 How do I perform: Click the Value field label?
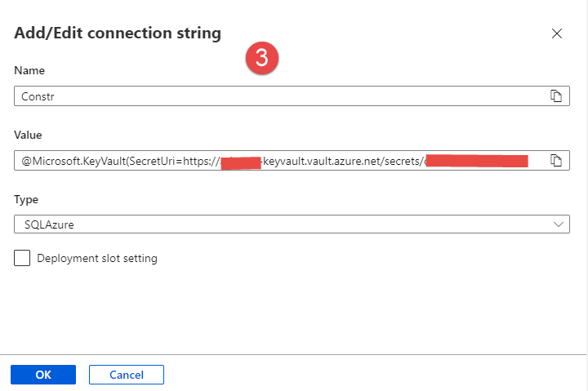[x=28, y=135]
